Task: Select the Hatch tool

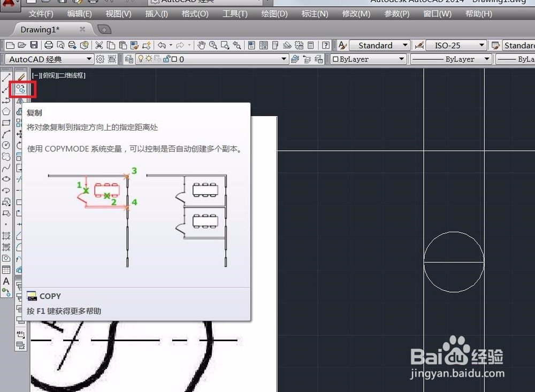Action: [x=6, y=236]
